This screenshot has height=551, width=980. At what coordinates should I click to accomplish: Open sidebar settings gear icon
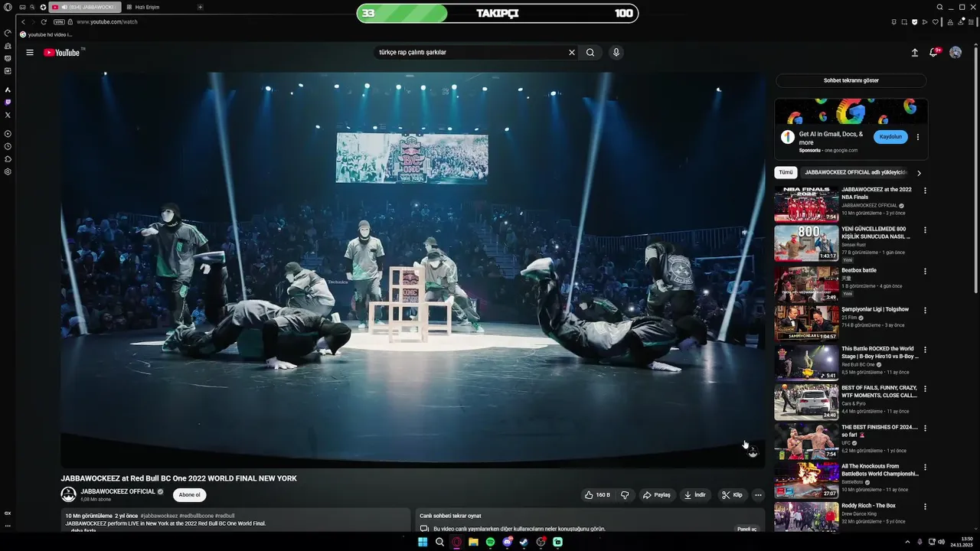pos(8,171)
